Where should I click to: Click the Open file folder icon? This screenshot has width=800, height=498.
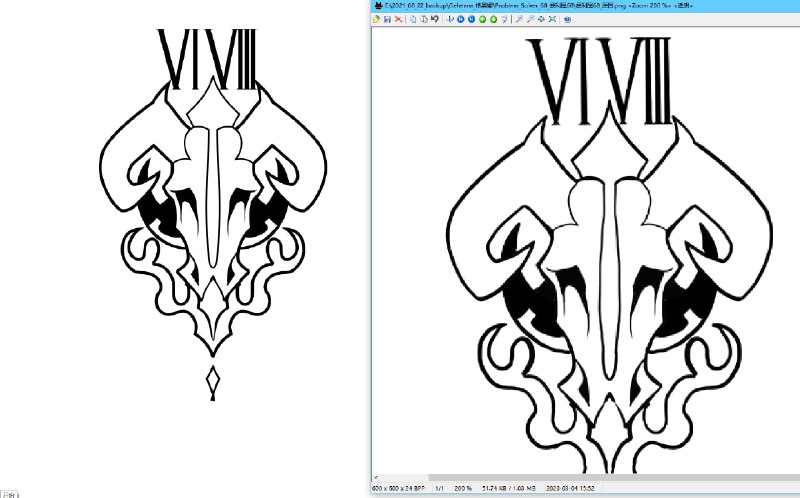coord(376,19)
